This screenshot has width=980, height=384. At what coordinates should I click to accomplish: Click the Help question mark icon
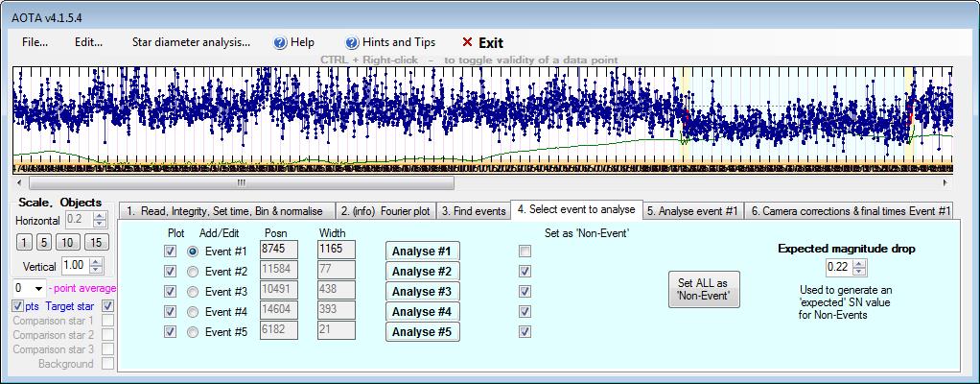click(280, 42)
